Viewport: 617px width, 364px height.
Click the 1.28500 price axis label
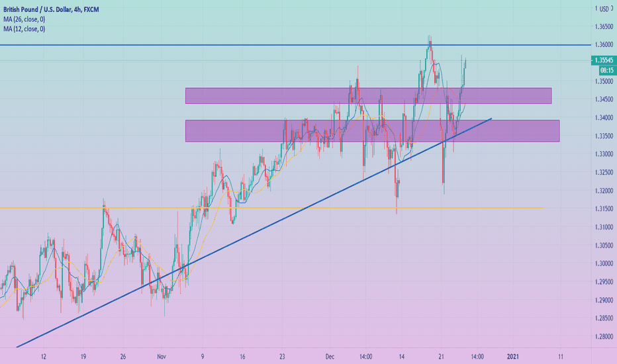point(604,318)
